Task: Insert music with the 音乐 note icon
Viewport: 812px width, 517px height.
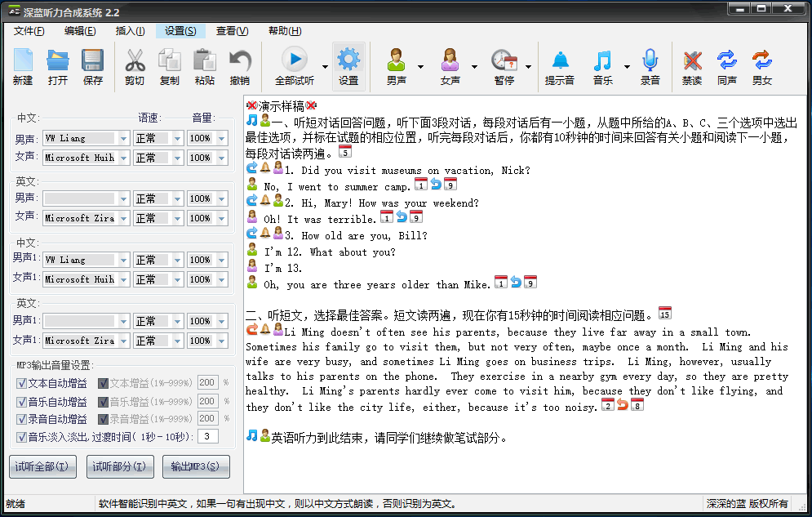Action: pos(604,59)
